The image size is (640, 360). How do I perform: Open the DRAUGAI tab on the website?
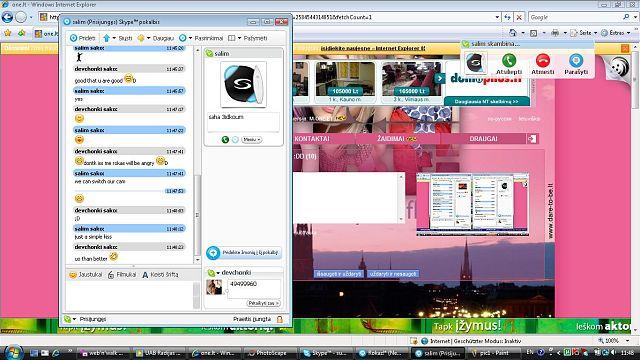point(484,139)
